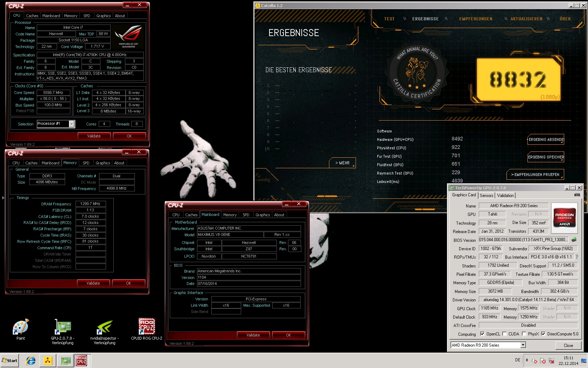Open the GPU-Z.0.7.8 desktop shortcut

click(63, 332)
